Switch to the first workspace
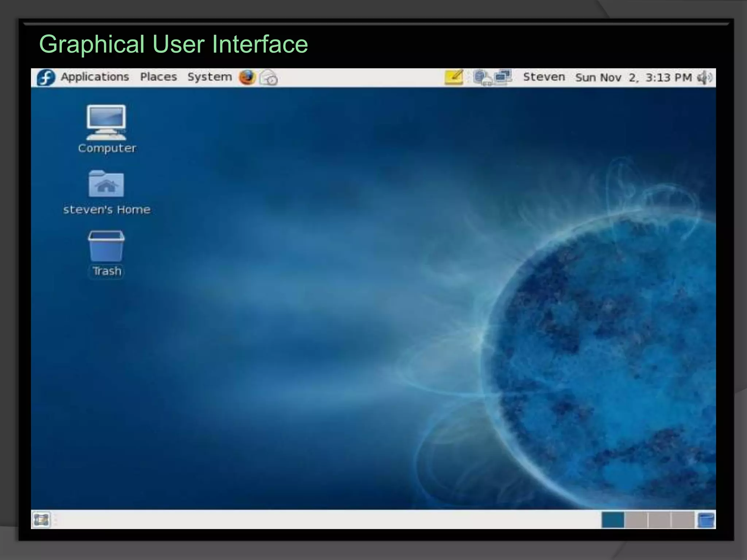Image resolution: width=747 pixels, height=560 pixels. pos(613,520)
